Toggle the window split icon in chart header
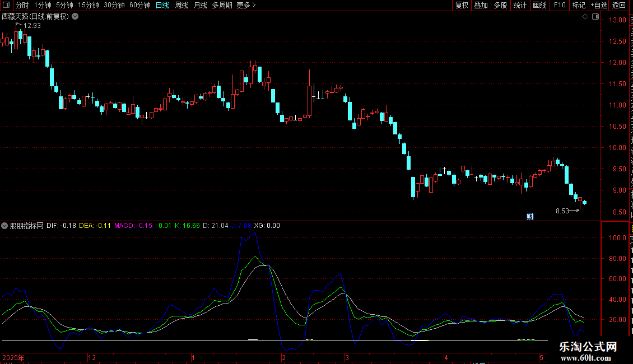This screenshot has width=633, height=364. 595,17
